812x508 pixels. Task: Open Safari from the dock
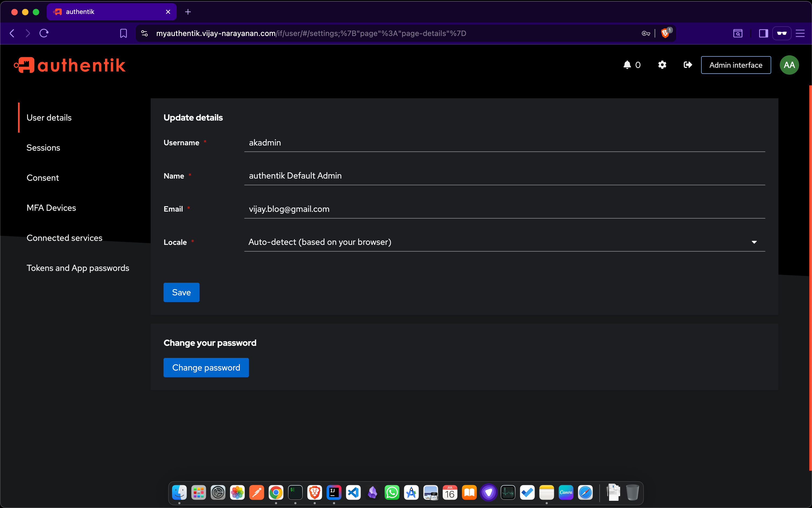point(585,492)
